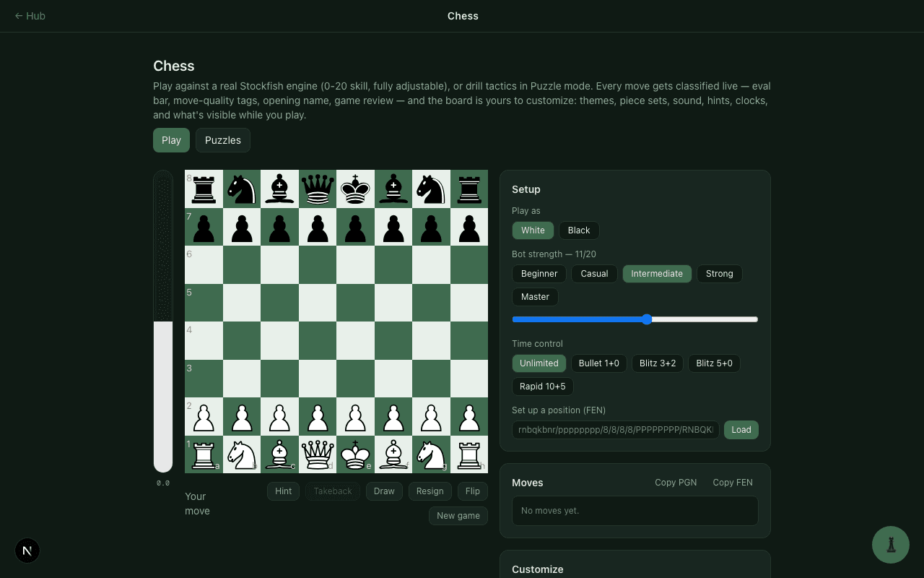Select the white queen on d1

318,454
